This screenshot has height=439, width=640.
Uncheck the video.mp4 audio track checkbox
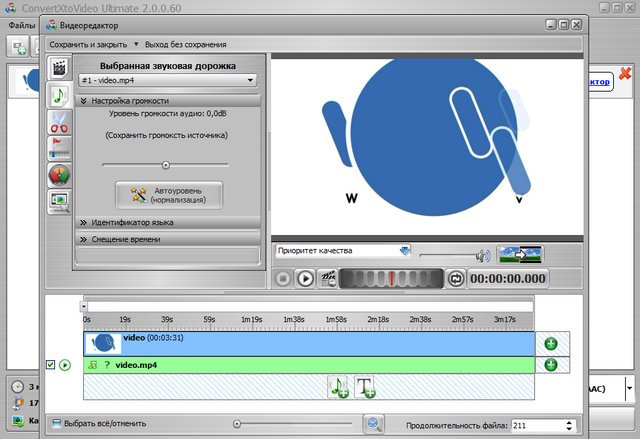pos(51,365)
